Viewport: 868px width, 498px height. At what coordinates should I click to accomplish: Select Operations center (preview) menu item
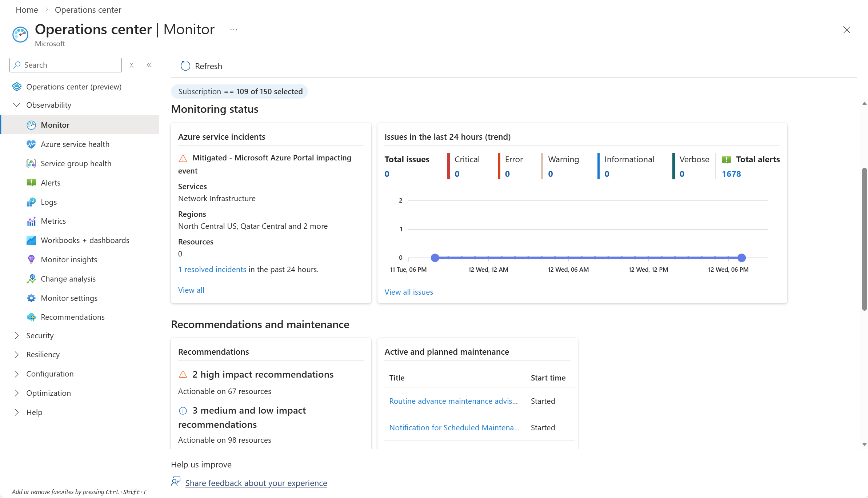73,87
